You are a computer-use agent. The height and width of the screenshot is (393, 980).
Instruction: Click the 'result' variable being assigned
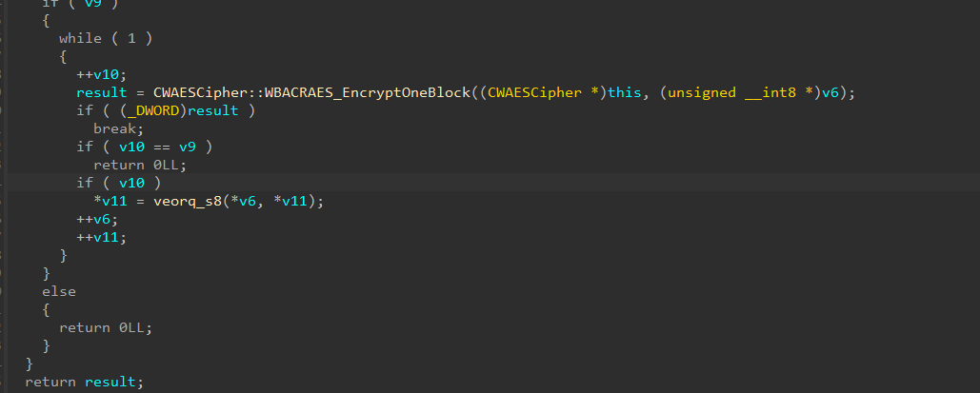click(102, 92)
